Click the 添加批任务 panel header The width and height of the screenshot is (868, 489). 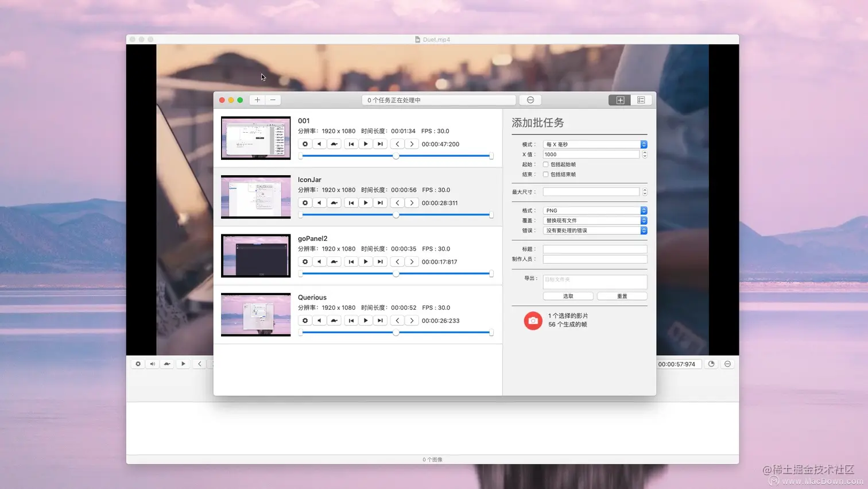(537, 122)
